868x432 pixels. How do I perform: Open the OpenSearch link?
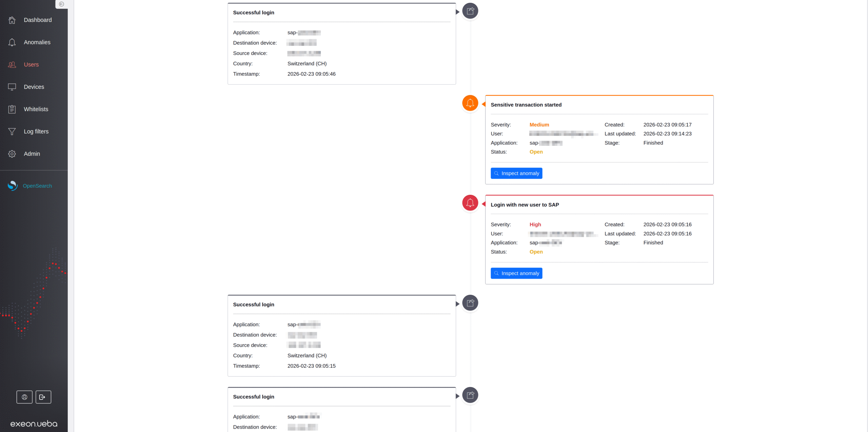[37, 186]
